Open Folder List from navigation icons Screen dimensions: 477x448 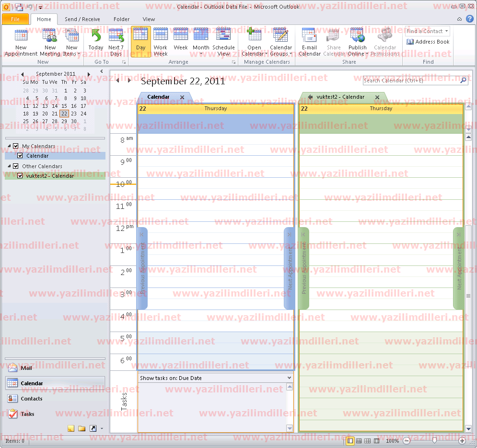[x=82, y=428]
